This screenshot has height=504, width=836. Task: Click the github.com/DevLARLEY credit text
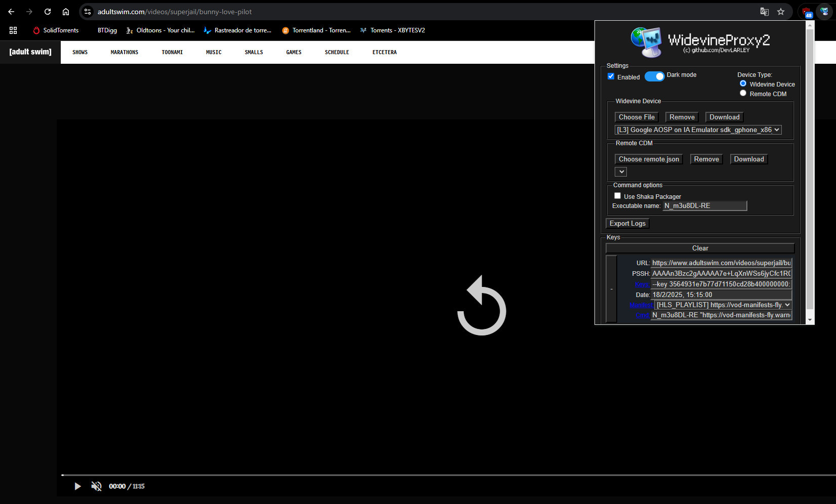click(x=716, y=50)
